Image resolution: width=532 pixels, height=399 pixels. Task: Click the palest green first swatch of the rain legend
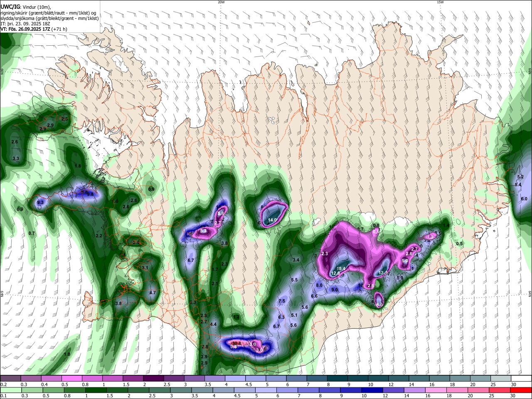11,390
